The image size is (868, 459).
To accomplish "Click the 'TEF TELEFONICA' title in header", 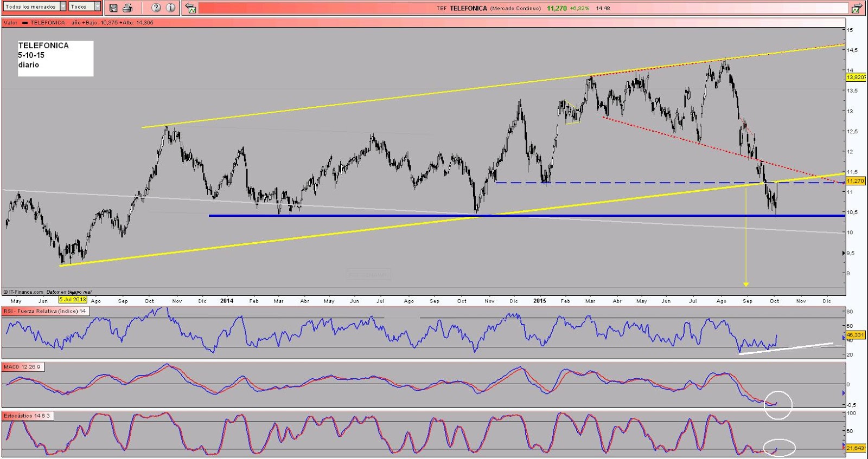I will pyautogui.click(x=462, y=8).
